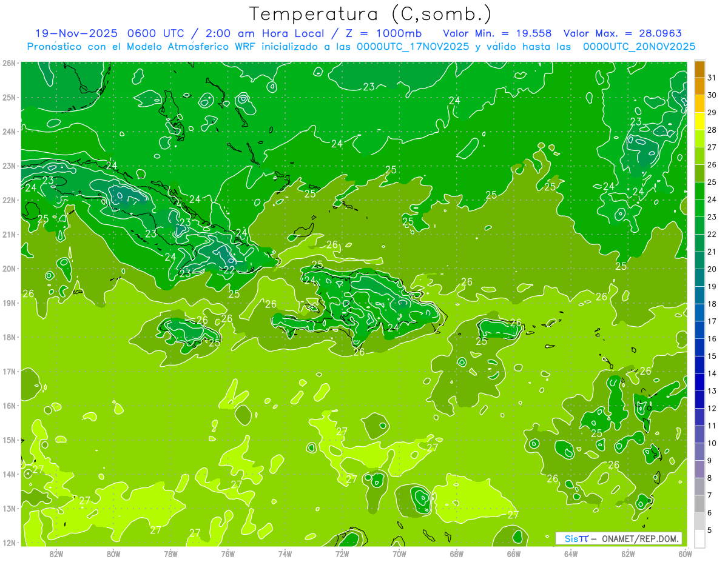728x562 pixels.
Task: Click the "8" color scale label
Action: [710, 478]
